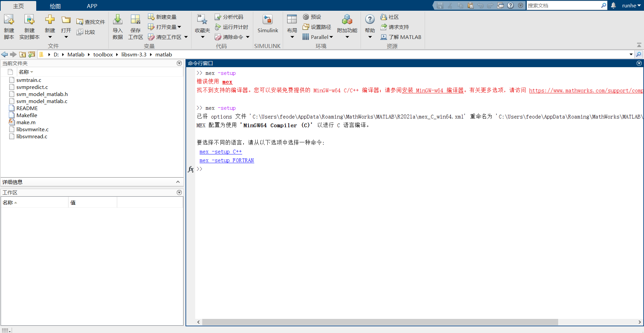Screen dimensions: 644x333
Task: Open Simulink from the toolstrip
Action: 268,23
